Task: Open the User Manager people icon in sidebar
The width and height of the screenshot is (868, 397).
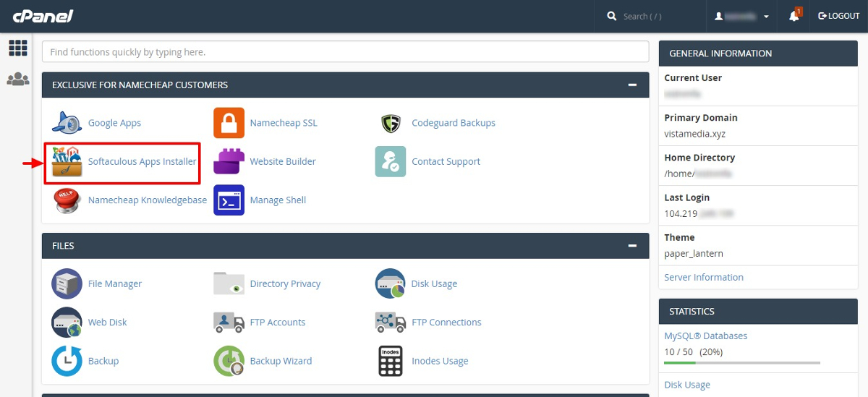Action: pos(17,79)
